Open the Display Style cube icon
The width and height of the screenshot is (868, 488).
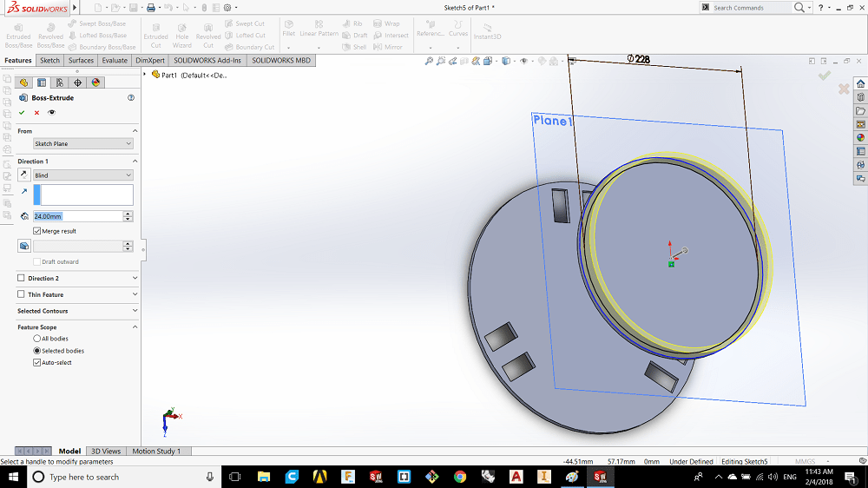(x=506, y=61)
